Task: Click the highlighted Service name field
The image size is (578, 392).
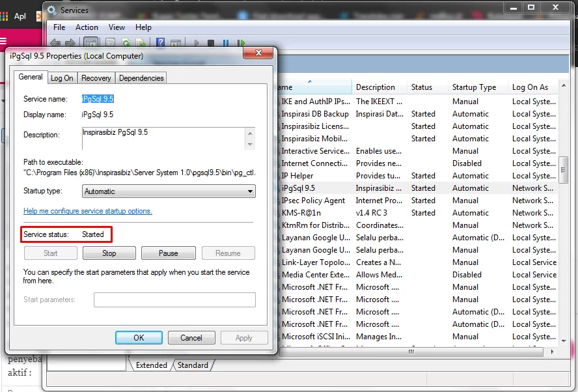Action: (98, 99)
